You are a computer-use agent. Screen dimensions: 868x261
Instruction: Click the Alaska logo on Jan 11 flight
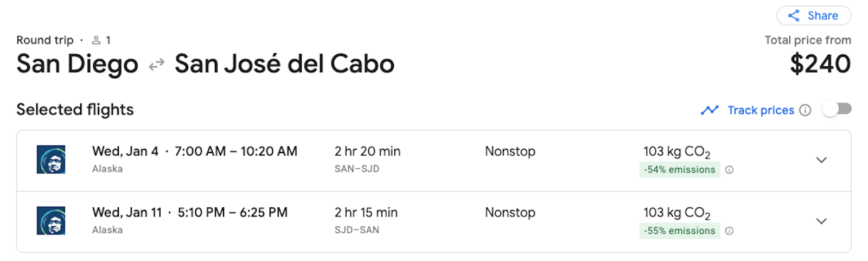click(51, 221)
